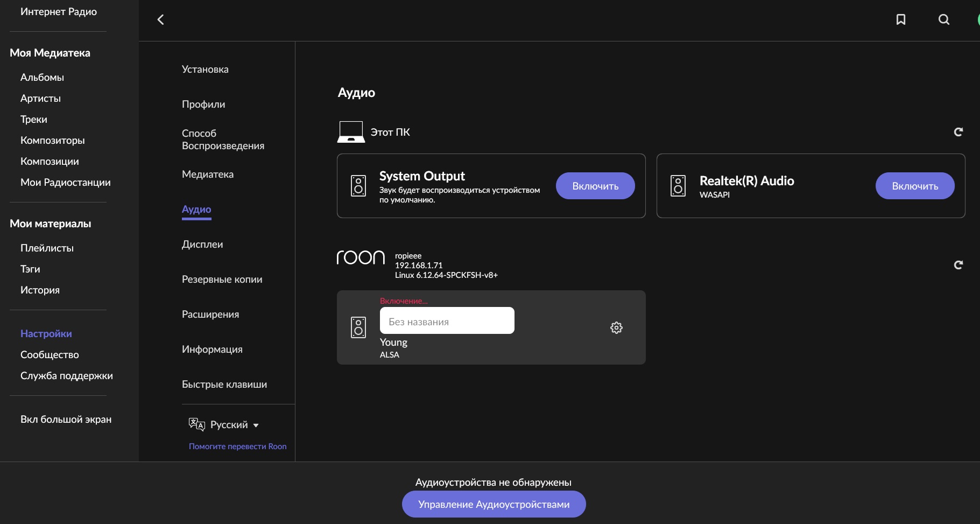Focus the Без названия name field

pyautogui.click(x=447, y=321)
